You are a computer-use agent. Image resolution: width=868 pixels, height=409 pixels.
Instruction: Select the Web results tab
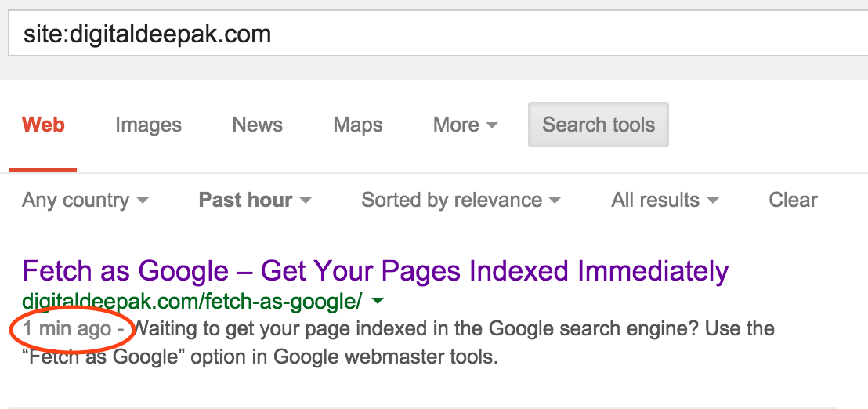coord(43,125)
